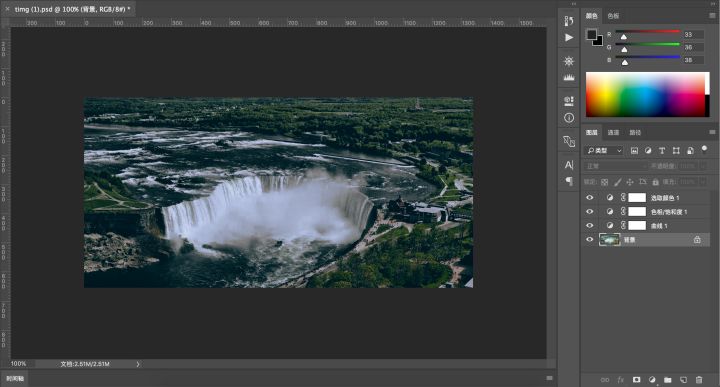Click the Curves 1 adjustment icon

(610, 225)
